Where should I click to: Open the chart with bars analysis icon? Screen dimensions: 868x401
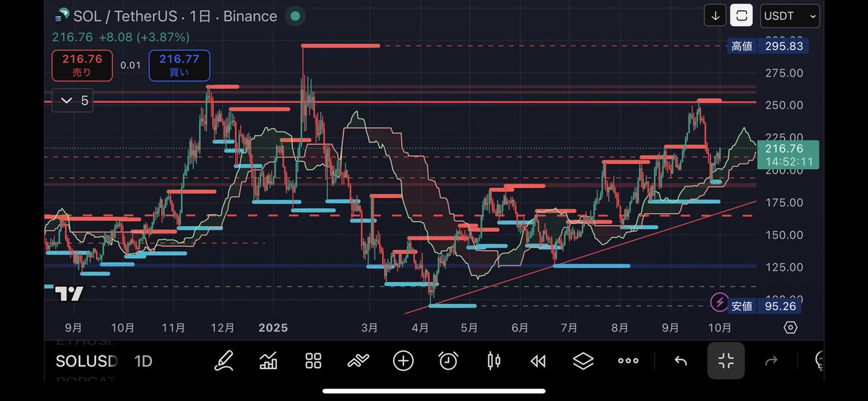(x=269, y=361)
